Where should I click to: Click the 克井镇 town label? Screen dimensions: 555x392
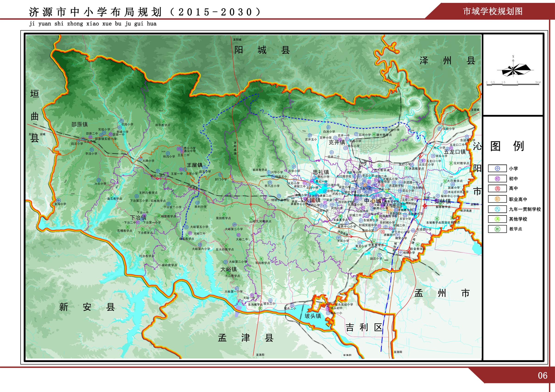coord(337,143)
